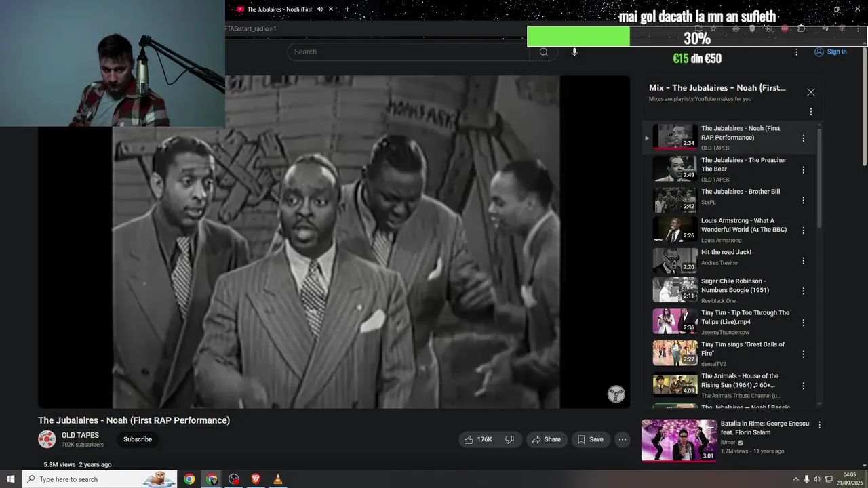Open OBS Studio from taskbar
868x488 pixels.
click(x=234, y=479)
